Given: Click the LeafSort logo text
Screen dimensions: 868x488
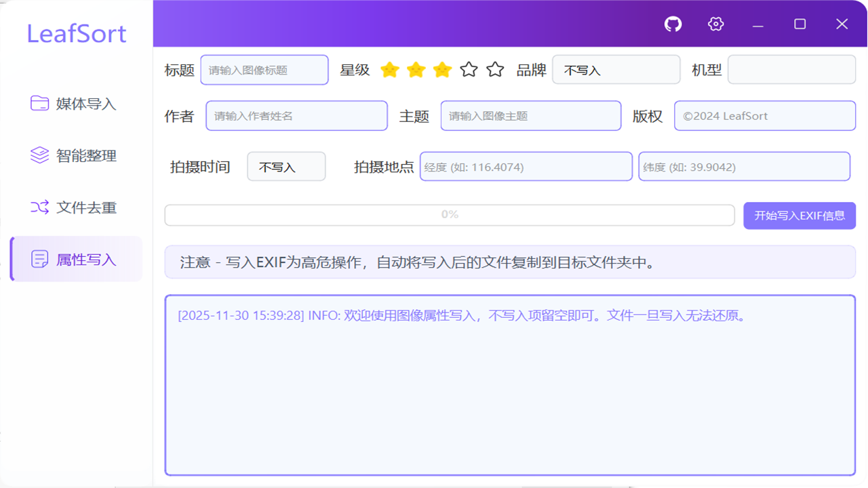Looking at the screenshot, I should [76, 34].
